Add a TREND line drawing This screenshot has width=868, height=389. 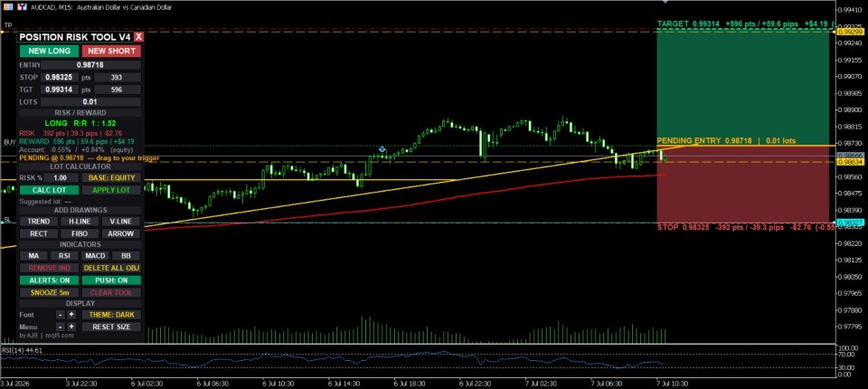[x=39, y=221]
